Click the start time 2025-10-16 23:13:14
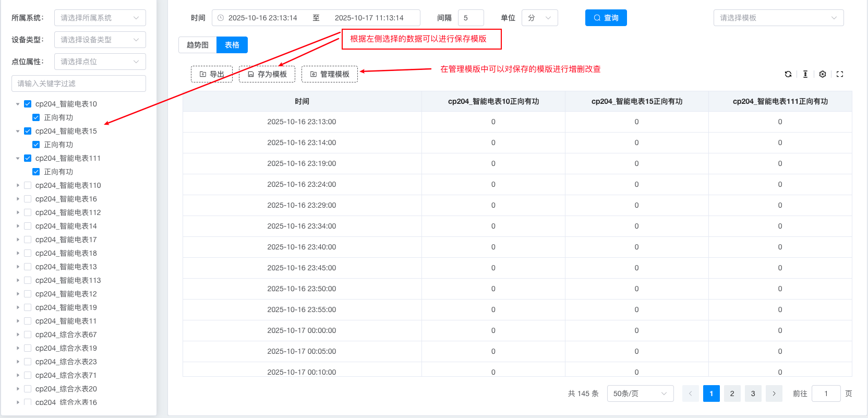Image resolution: width=868 pixels, height=418 pixels. [263, 18]
